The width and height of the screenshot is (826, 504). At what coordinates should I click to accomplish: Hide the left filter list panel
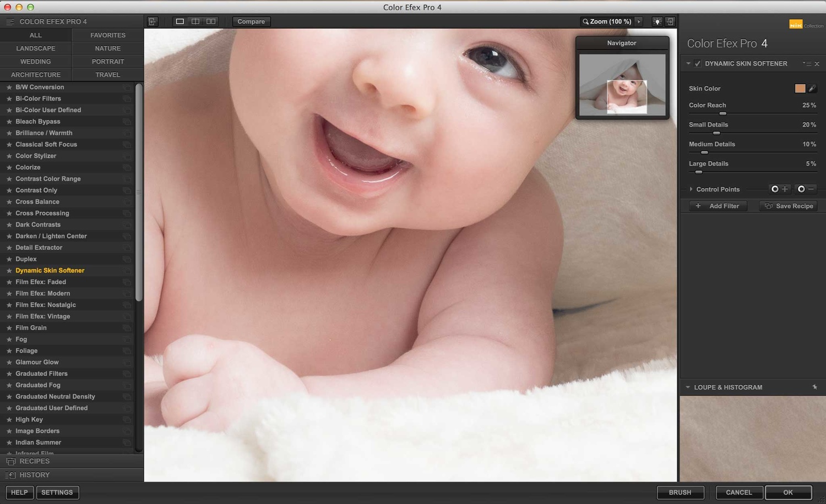pos(153,21)
